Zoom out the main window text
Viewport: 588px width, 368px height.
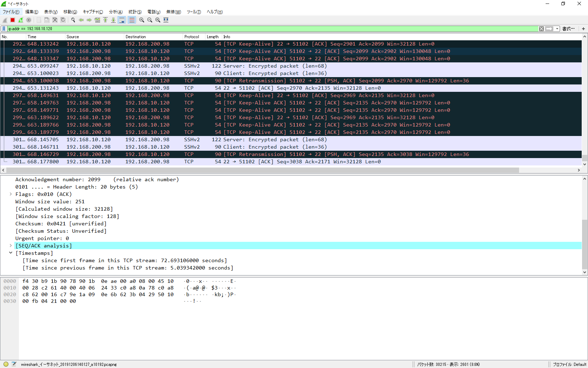click(x=150, y=20)
